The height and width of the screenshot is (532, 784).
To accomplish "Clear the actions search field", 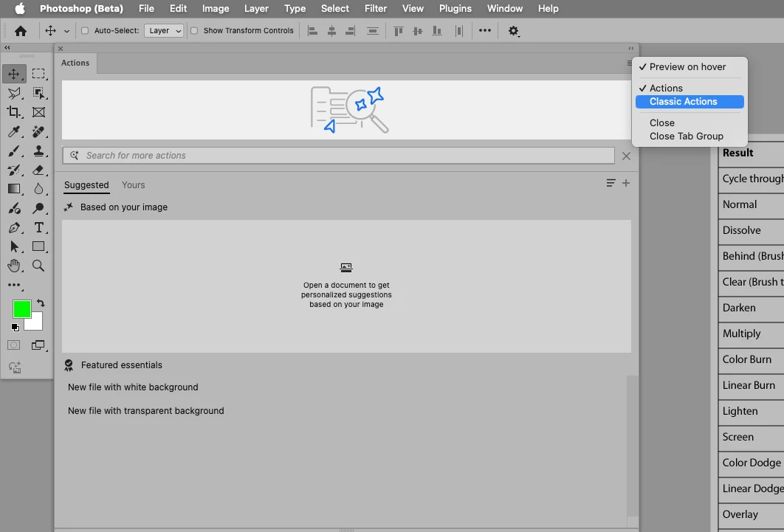I will [x=626, y=156].
